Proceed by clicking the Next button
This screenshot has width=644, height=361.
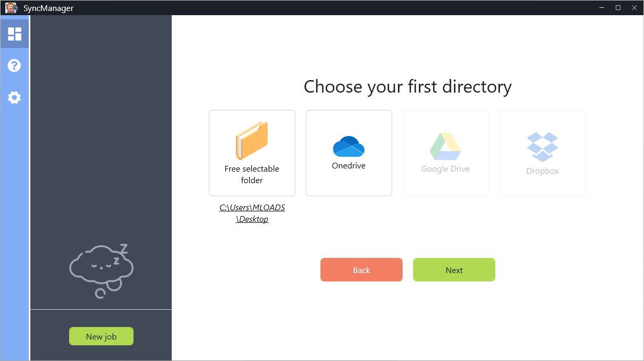(x=454, y=269)
